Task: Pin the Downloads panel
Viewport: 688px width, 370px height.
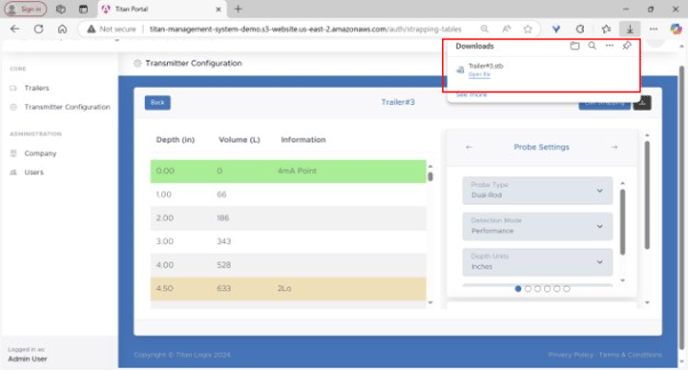Action: pos(627,46)
